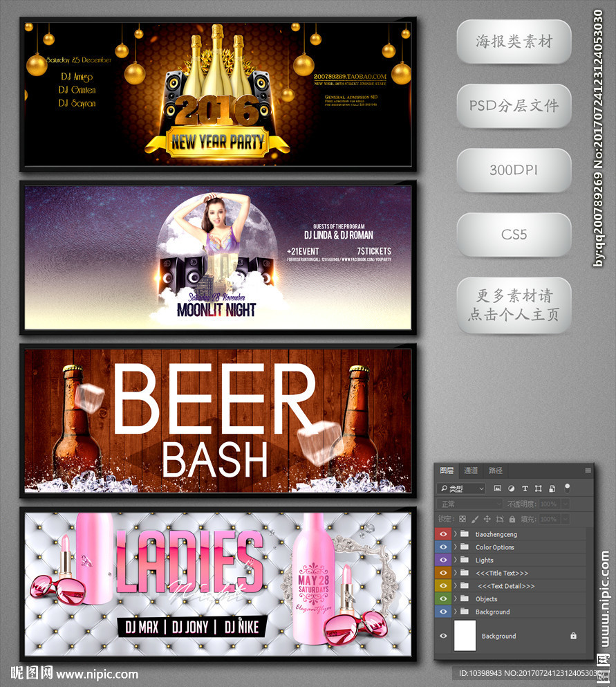Open the 类型 filter type dropdown

coord(462,488)
